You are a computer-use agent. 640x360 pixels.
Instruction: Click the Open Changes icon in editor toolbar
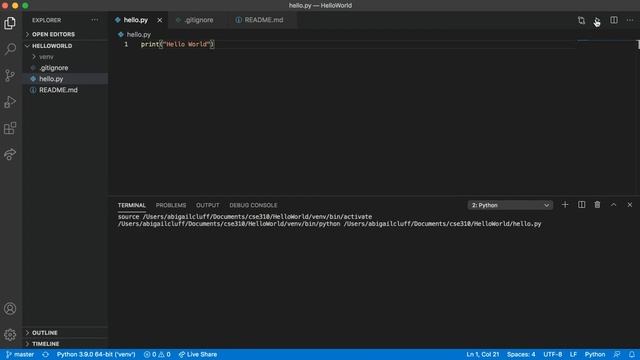pos(581,20)
